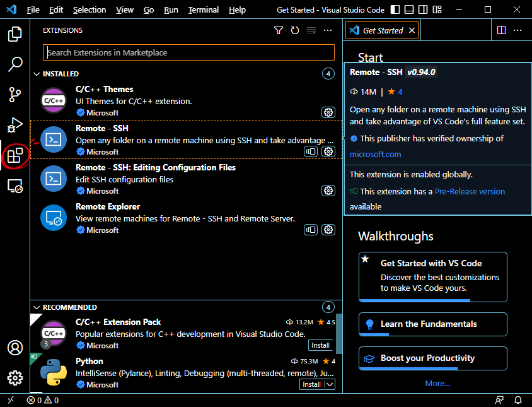The width and height of the screenshot is (532, 407).
Task: Open remote window from status bar
Action: click(x=11, y=400)
